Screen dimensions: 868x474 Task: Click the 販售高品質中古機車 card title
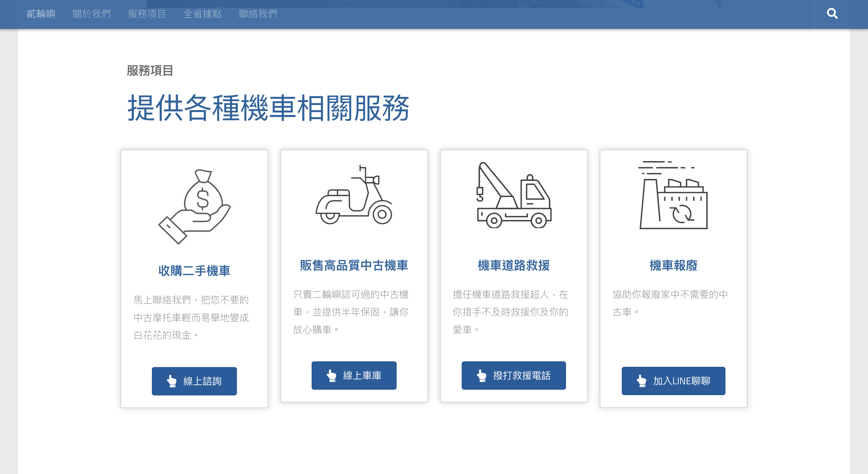pyautogui.click(x=354, y=265)
